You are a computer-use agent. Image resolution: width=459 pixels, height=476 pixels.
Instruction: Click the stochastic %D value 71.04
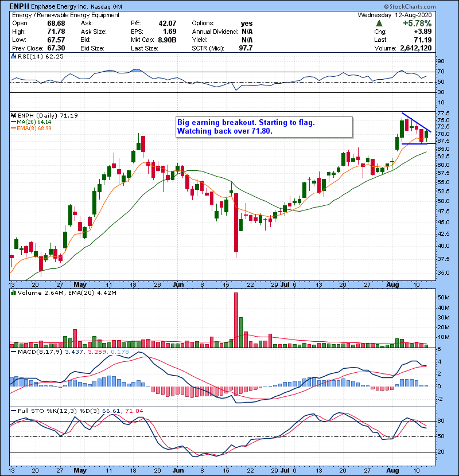(134, 411)
